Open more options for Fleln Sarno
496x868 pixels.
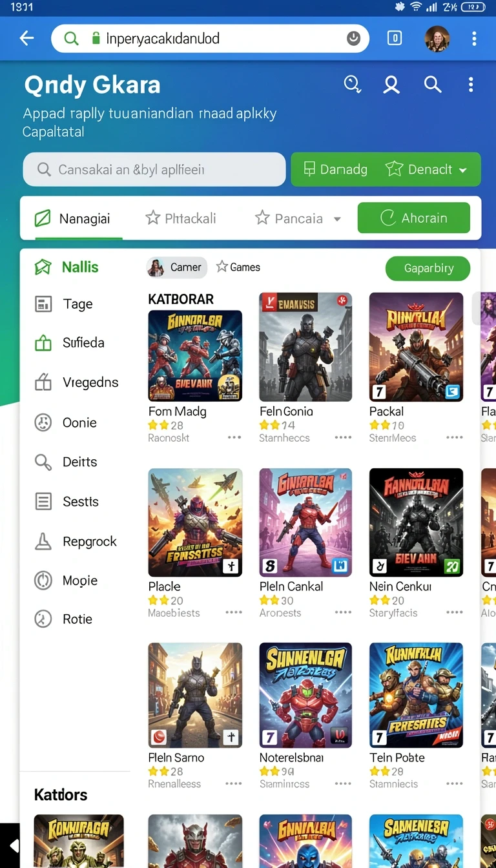[234, 784]
